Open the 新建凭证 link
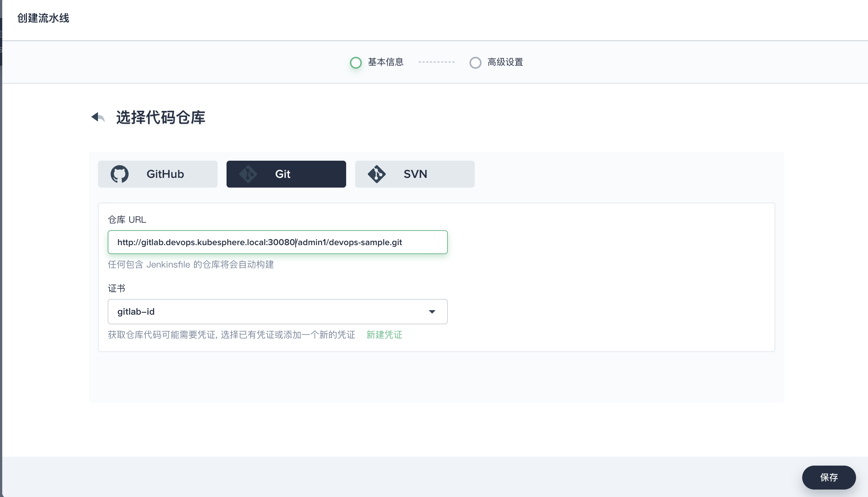 [x=384, y=335]
